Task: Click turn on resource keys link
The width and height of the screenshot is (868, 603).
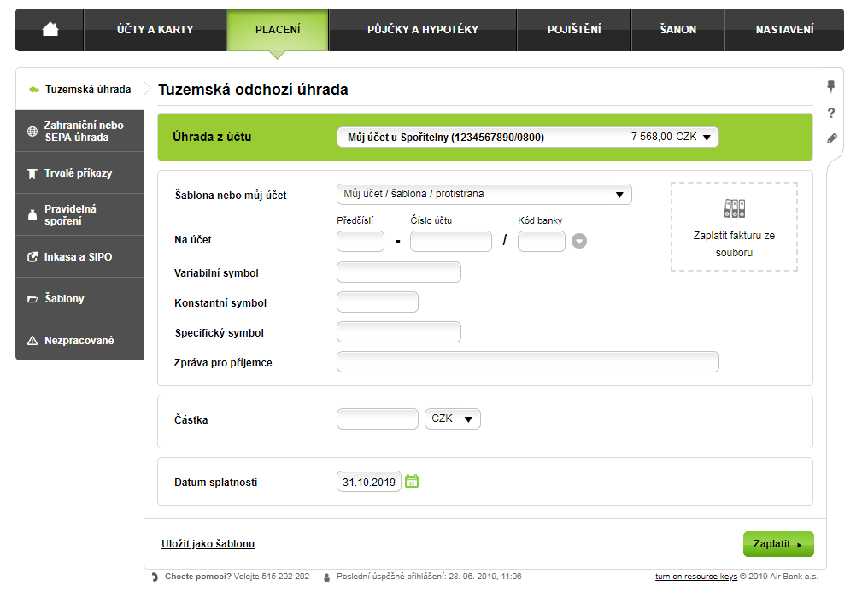Action: coord(695,577)
